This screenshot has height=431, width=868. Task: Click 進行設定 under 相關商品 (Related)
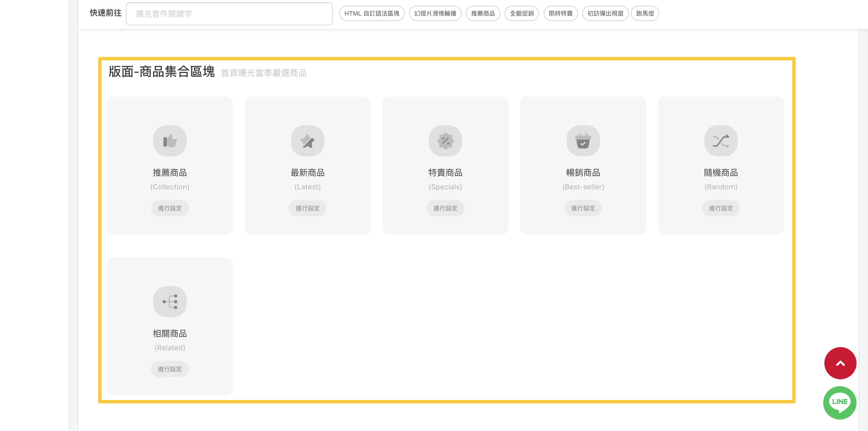tap(170, 369)
